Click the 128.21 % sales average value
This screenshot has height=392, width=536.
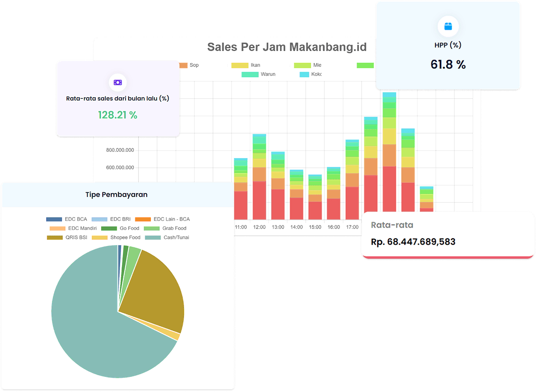tap(118, 115)
